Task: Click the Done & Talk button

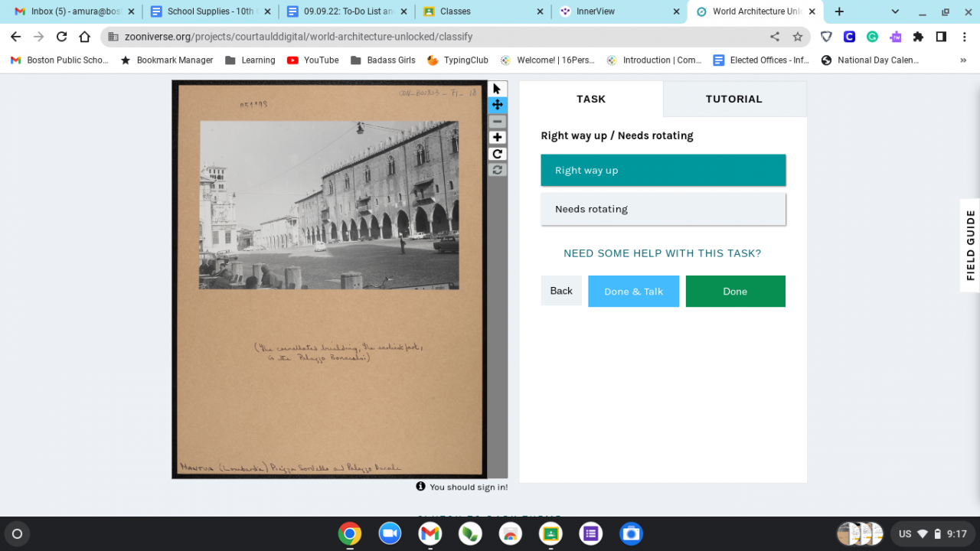Action: [633, 292]
